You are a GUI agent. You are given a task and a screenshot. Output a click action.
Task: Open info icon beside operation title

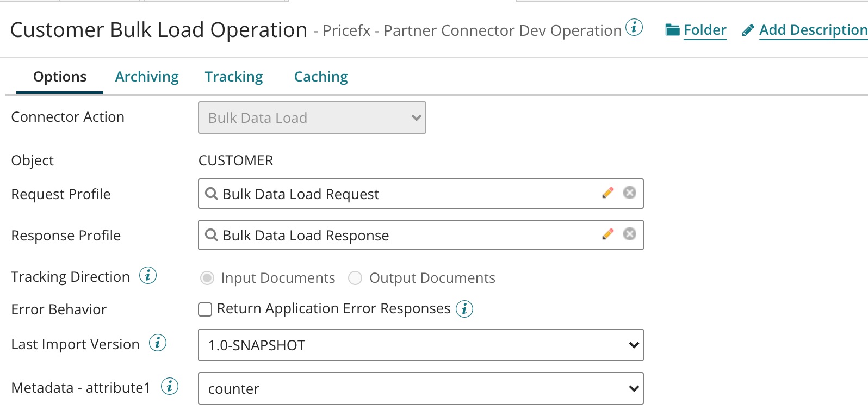pyautogui.click(x=634, y=27)
